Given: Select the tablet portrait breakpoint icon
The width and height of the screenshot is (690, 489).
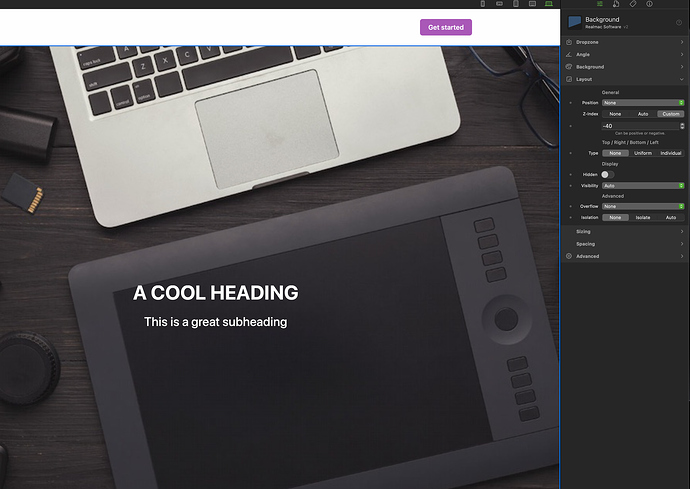Looking at the screenshot, I should pyautogui.click(x=516, y=4).
